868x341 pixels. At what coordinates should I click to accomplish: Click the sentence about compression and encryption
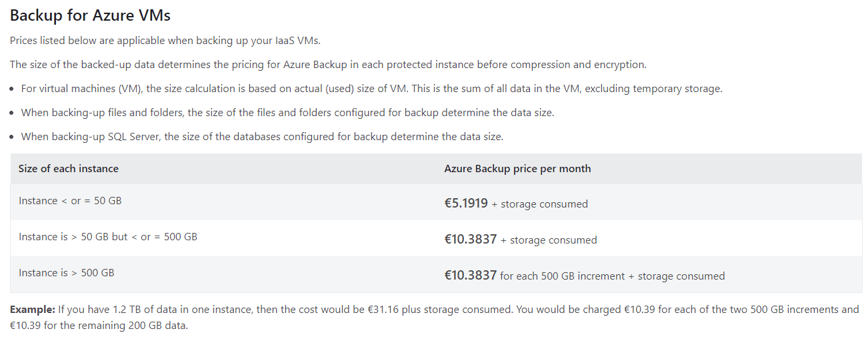[328, 65]
